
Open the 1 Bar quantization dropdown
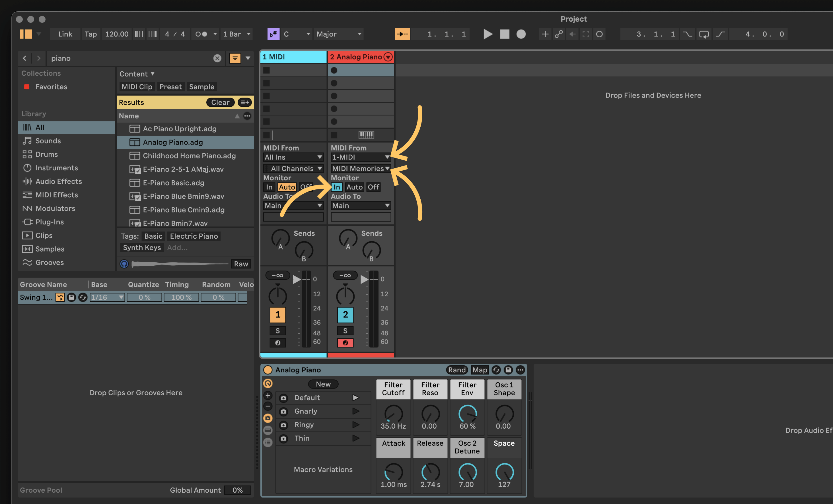[x=237, y=34]
